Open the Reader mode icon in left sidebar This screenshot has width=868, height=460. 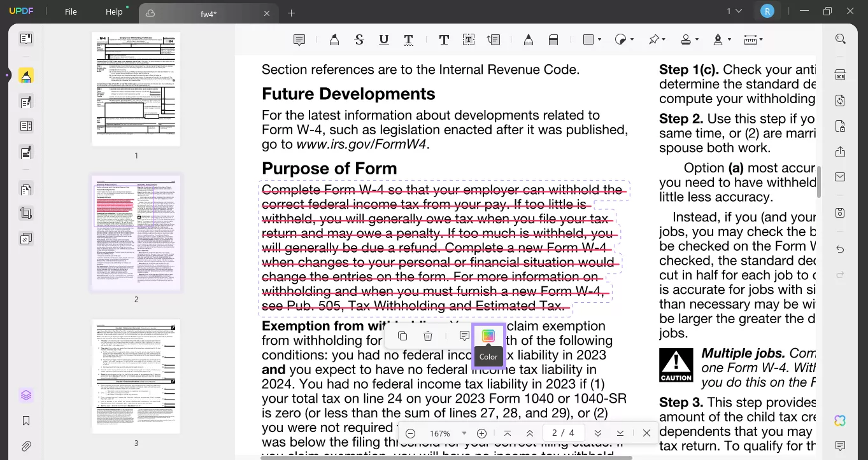pyautogui.click(x=25, y=39)
